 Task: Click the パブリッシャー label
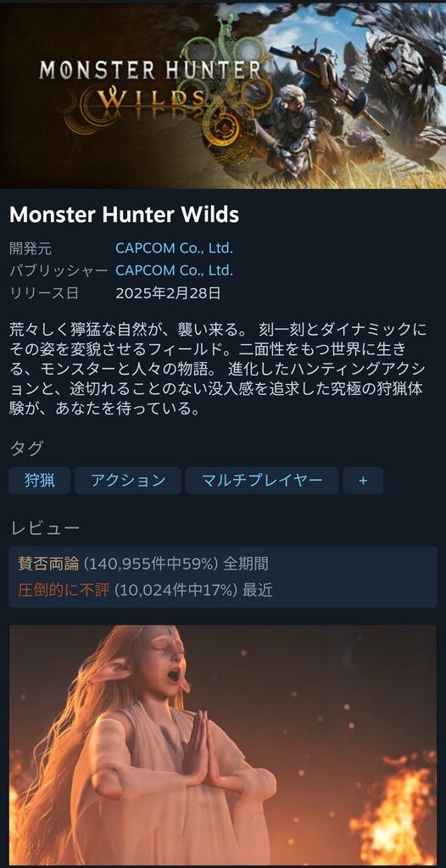pyautogui.click(x=59, y=270)
